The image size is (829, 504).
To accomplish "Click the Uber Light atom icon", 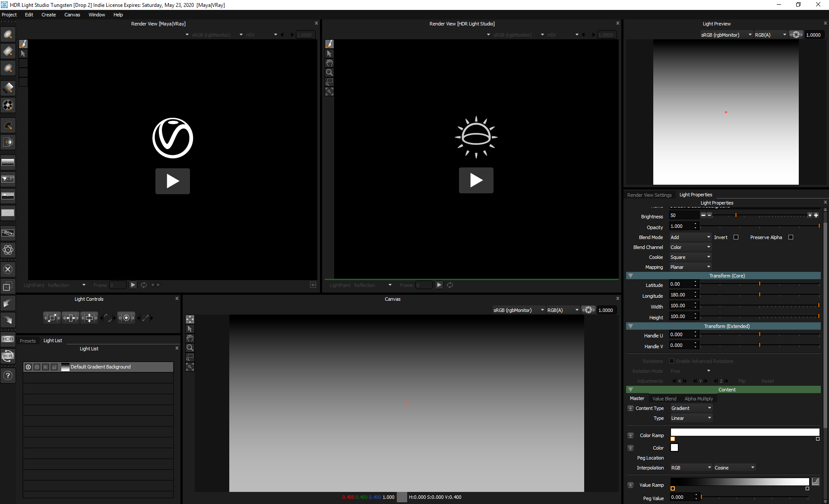I will (x=8, y=250).
